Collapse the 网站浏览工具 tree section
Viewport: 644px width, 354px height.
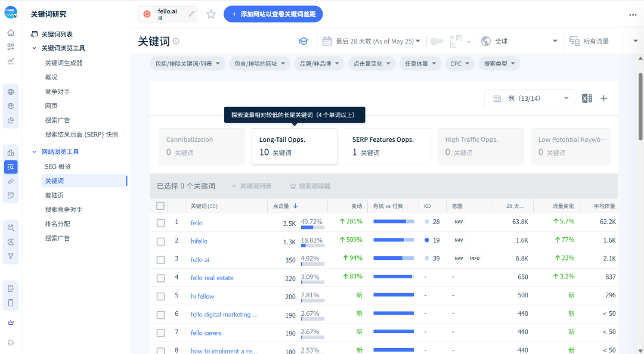point(35,151)
